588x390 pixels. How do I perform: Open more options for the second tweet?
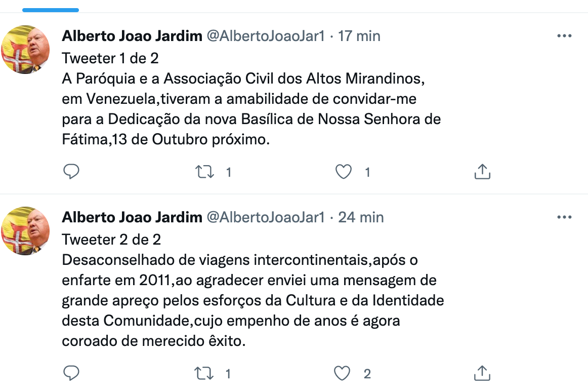(x=564, y=217)
